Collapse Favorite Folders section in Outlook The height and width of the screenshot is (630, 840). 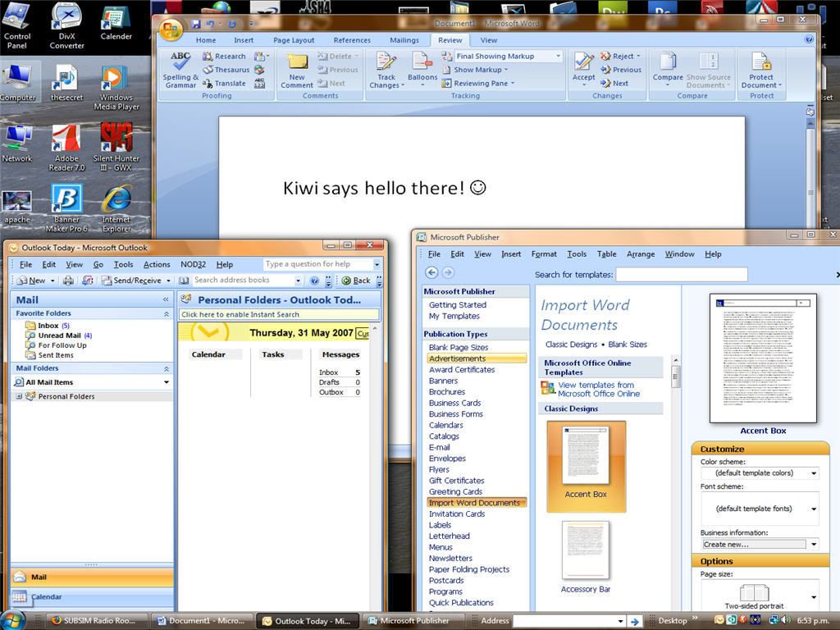(166, 313)
